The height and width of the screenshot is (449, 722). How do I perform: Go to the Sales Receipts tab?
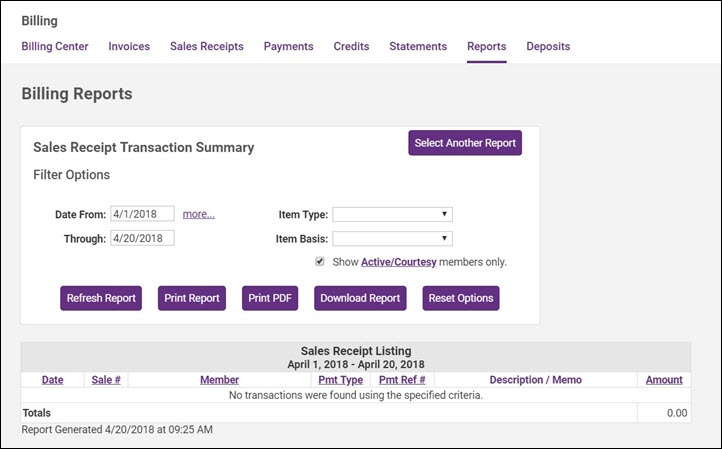pyautogui.click(x=206, y=46)
